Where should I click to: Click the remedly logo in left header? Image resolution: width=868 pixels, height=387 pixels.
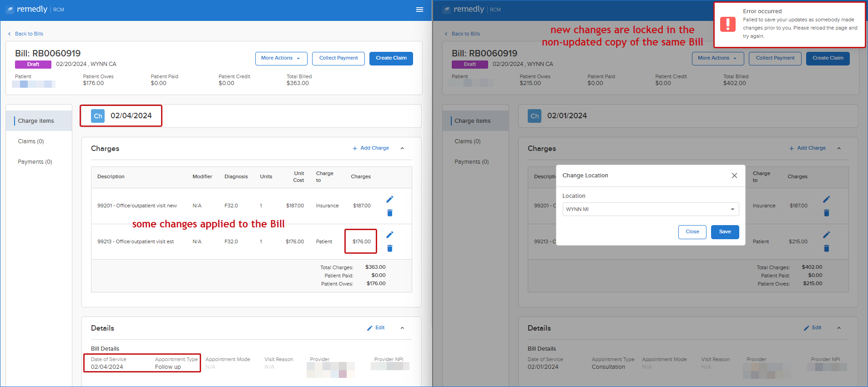pyautogui.click(x=27, y=10)
